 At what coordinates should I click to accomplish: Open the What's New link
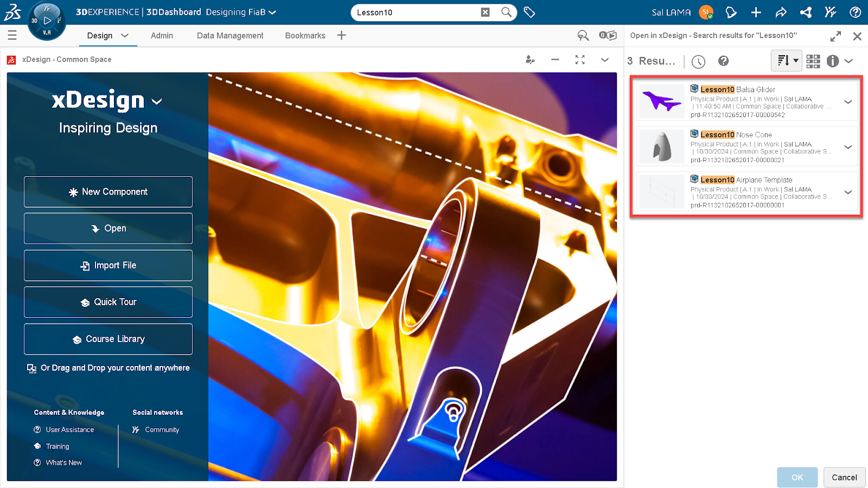[x=64, y=463]
